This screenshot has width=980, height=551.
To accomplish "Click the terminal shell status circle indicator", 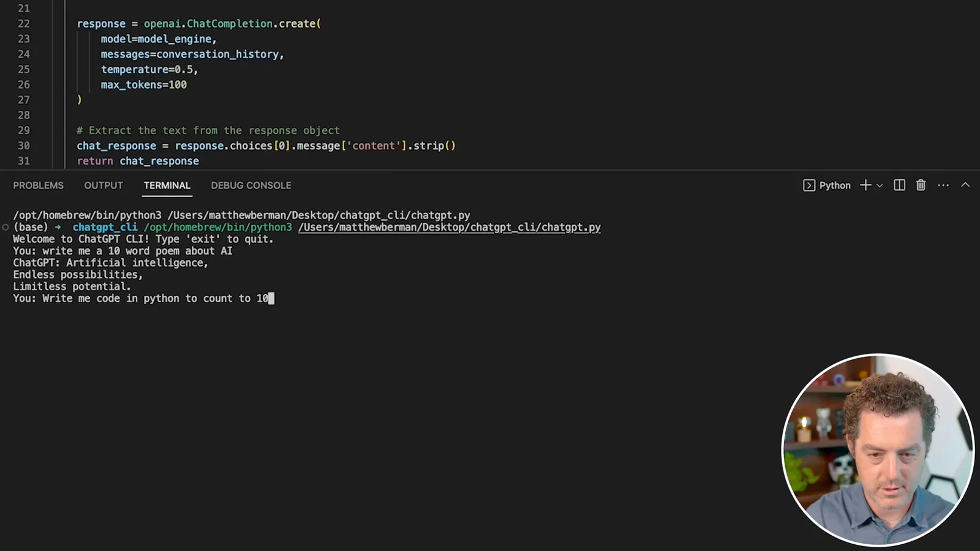I will tap(6, 227).
